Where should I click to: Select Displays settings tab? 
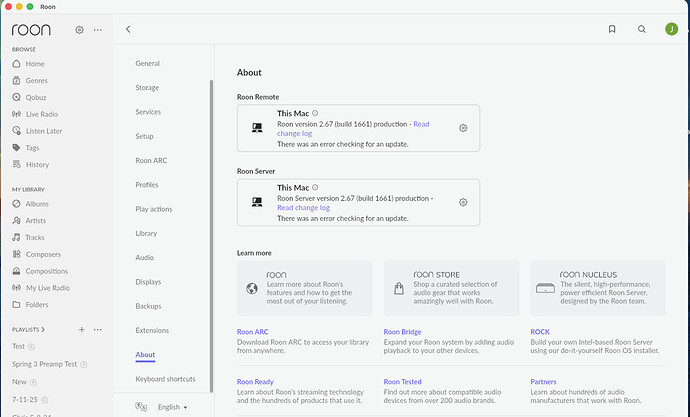pos(148,282)
